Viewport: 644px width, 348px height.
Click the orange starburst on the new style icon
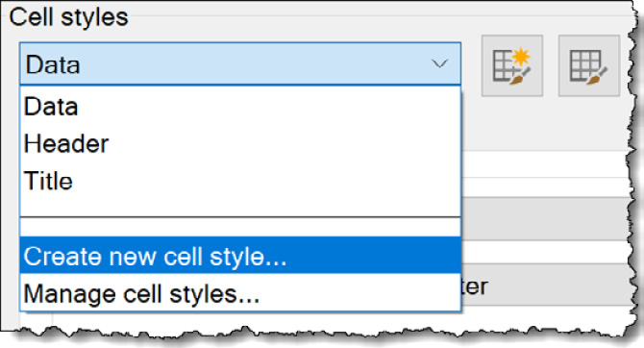pos(521,57)
